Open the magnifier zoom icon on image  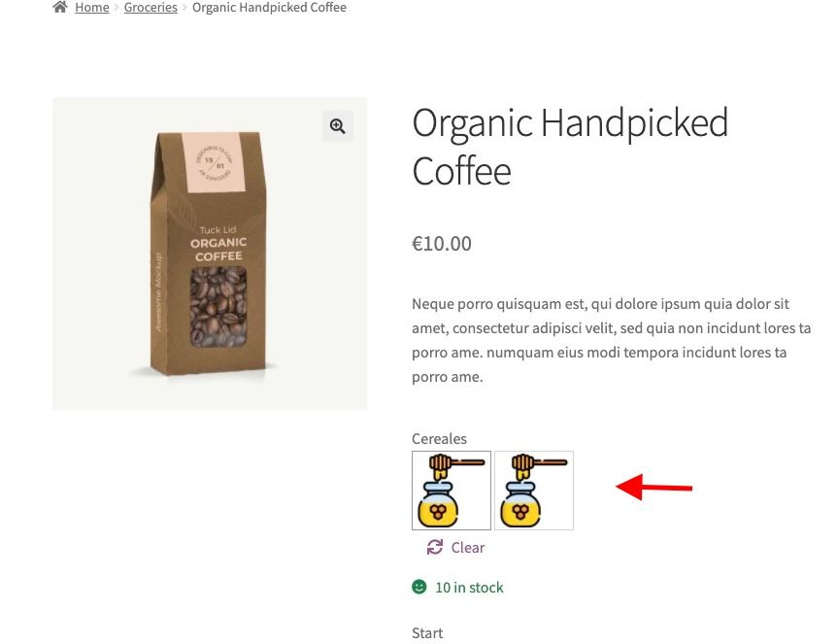point(337,126)
